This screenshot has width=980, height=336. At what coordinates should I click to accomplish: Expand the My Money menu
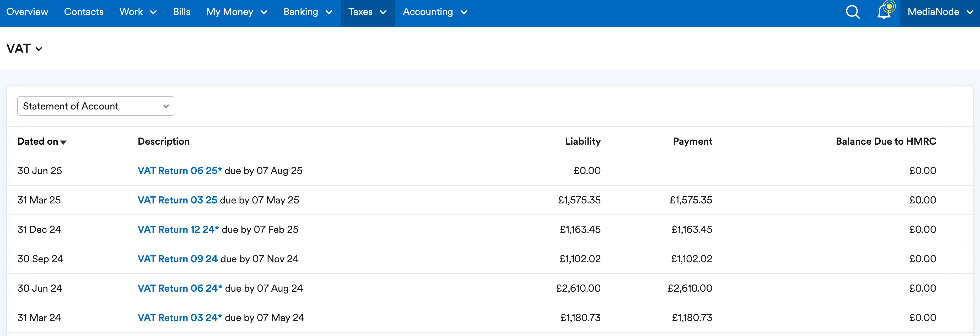point(236,12)
